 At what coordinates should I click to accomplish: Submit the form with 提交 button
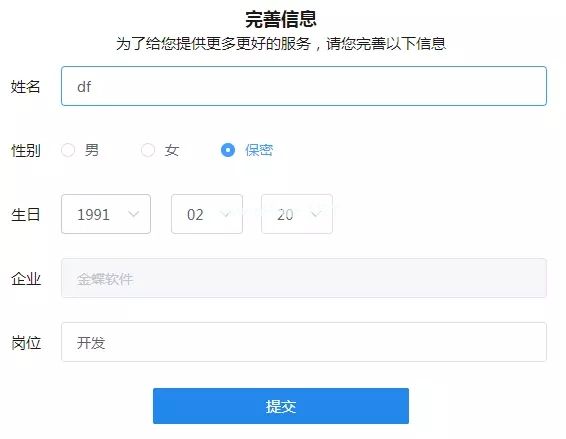pos(281,406)
